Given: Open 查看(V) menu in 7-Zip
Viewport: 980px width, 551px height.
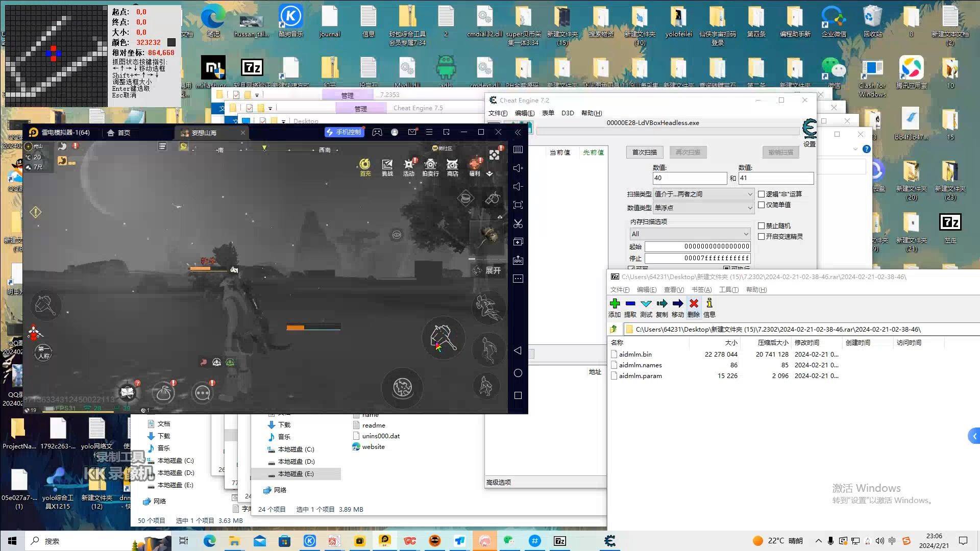Looking at the screenshot, I should pos(674,289).
